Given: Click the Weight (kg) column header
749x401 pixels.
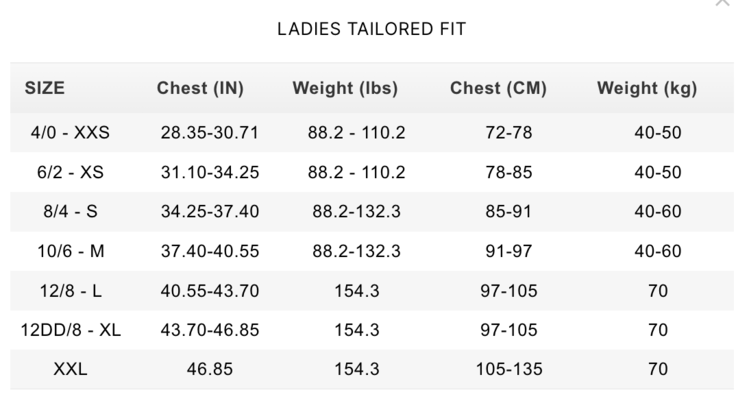Looking at the screenshot, I should point(647,88).
